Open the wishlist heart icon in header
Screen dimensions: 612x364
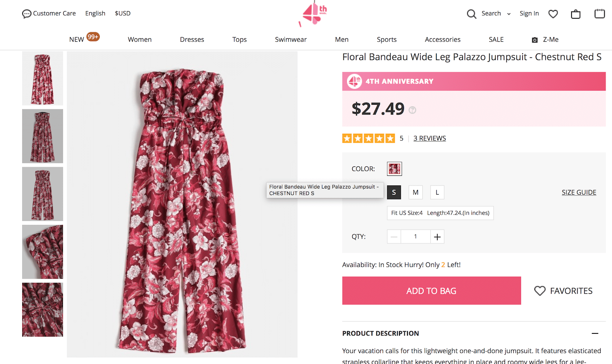(x=553, y=14)
